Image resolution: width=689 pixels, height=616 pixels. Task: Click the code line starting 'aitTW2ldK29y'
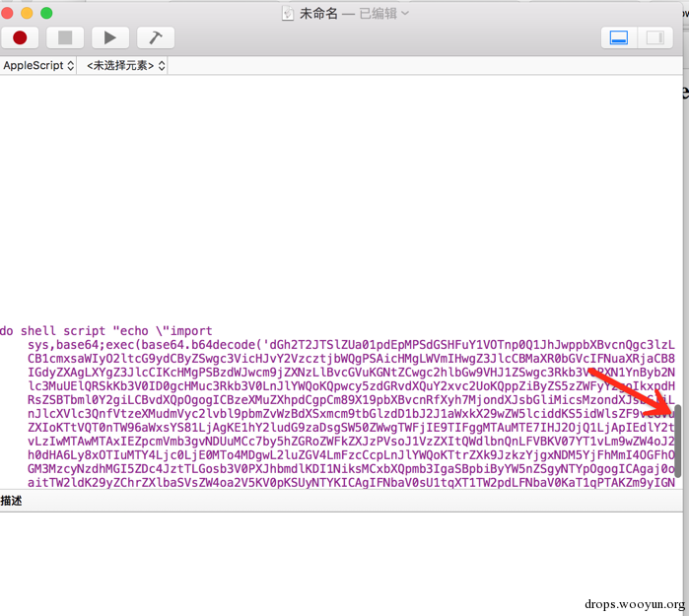[351, 483]
